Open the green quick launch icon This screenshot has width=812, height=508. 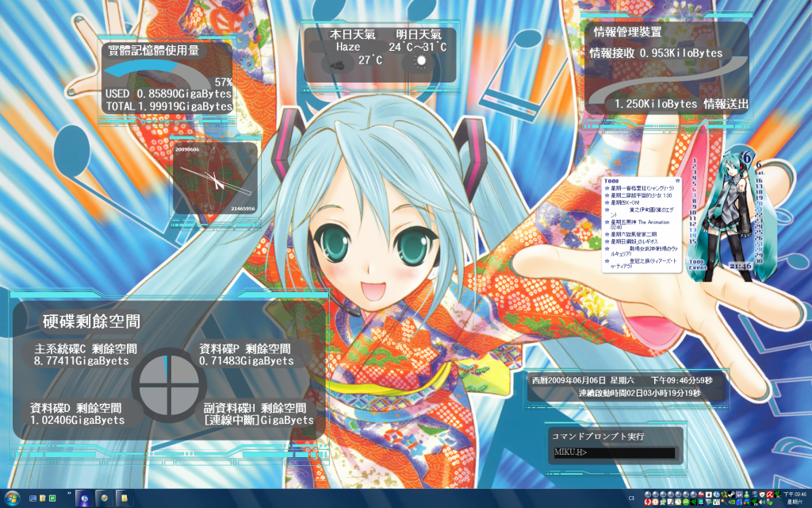pyautogui.click(x=52, y=498)
